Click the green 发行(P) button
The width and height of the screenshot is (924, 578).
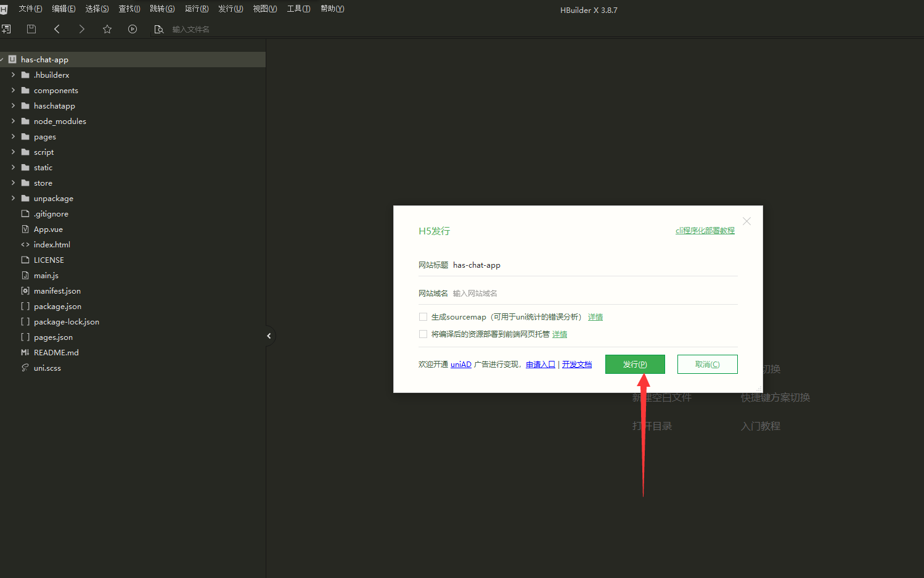[x=635, y=365]
